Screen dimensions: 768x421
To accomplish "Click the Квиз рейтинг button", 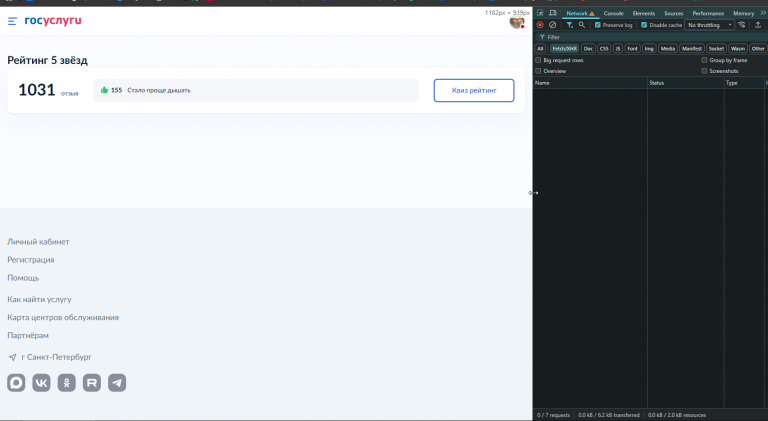I will (x=474, y=91).
